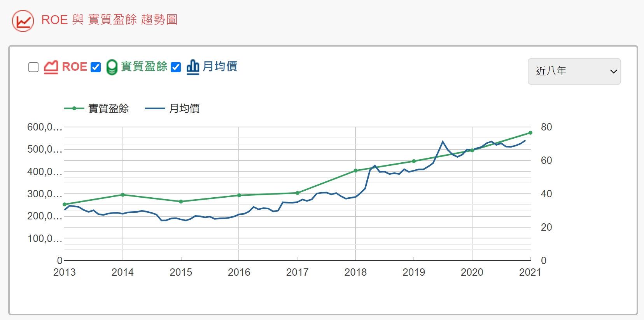Viewport: 644px width, 320px height.
Task: Click the green line swatch in the legend
Action: 74,109
